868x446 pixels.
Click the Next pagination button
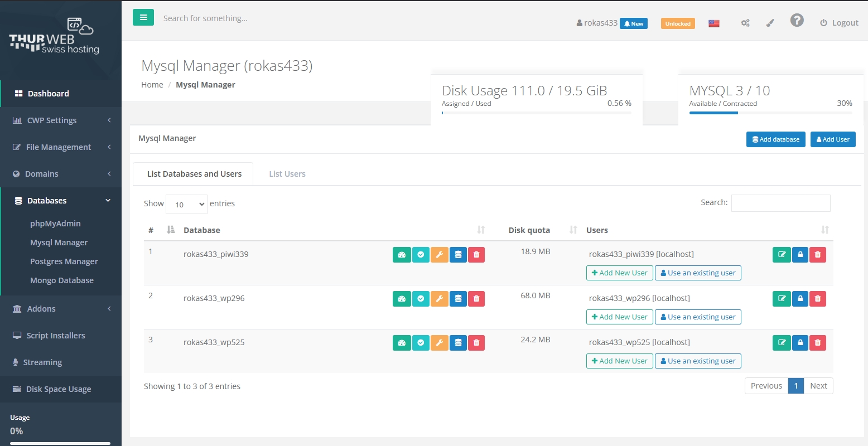[x=818, y=386]
